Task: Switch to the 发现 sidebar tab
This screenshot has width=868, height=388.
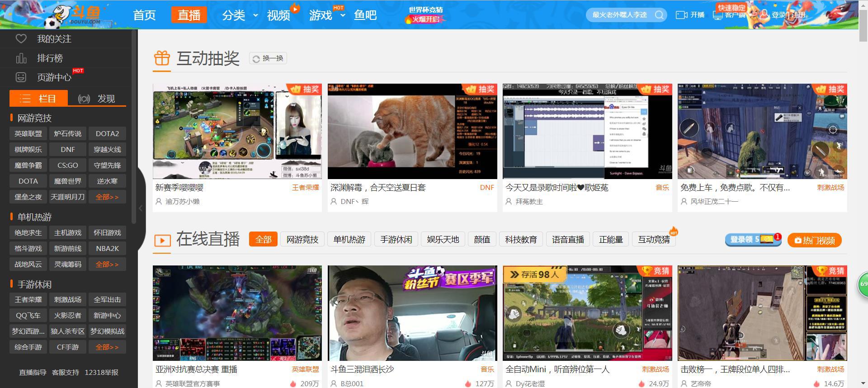Action: (97, 99)
